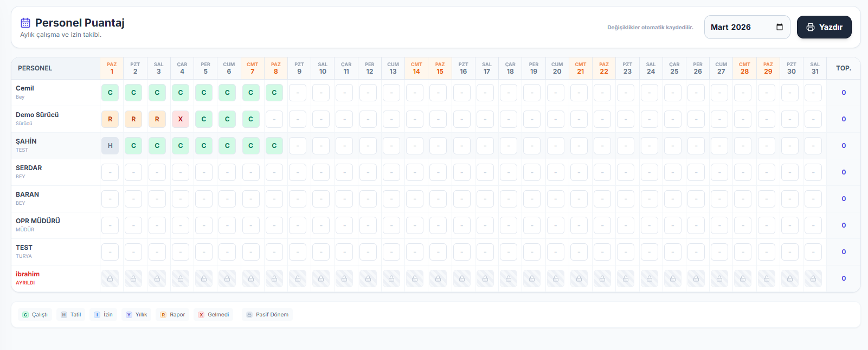Toggle Cemil's day 8 worked cell
868x350 pixels.
tap(274, 93)
